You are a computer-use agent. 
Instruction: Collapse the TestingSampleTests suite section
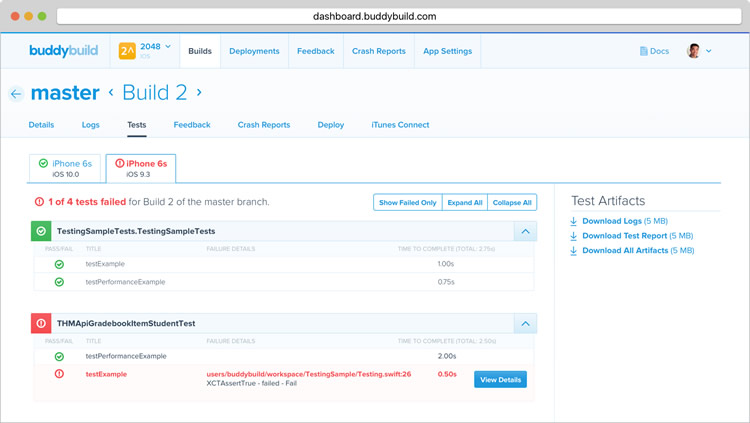click(525, 231)
